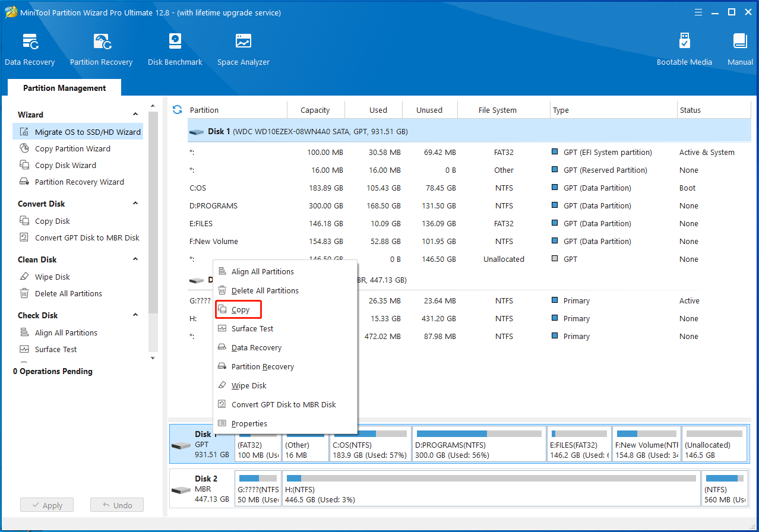Image resolution: width=759 pixels, height=532 pixels.
Task: Click the Align All Partitions icon in the context menu
Action: tap(222, 271)
